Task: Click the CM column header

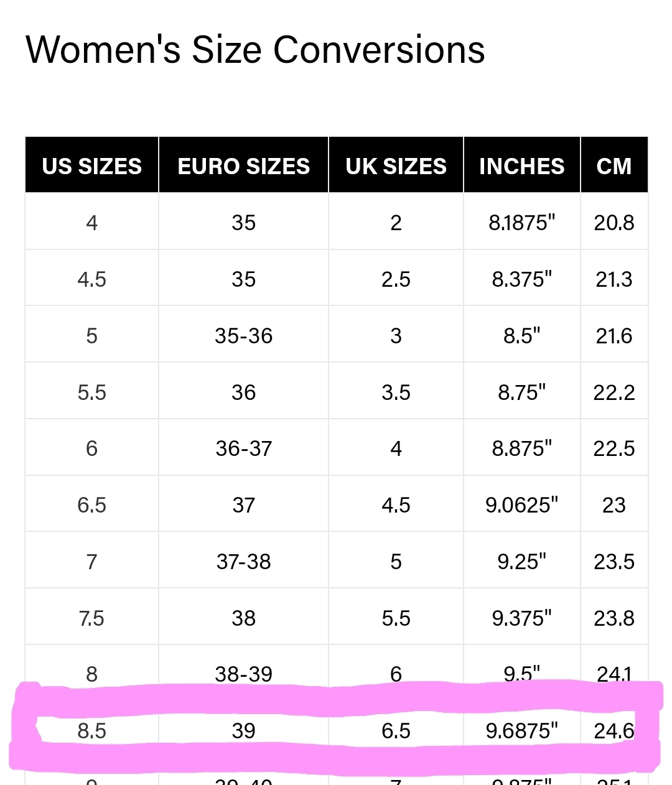Action: [x=614, y=165]
